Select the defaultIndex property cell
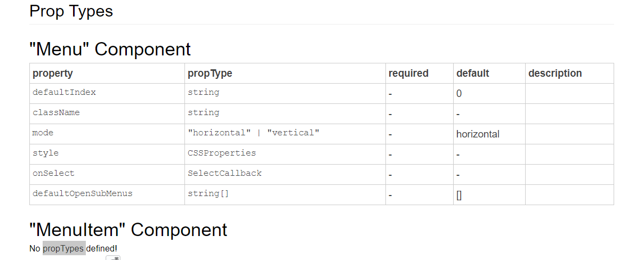Viewport: 644px width, 260px height. click(x=107, y=94)
